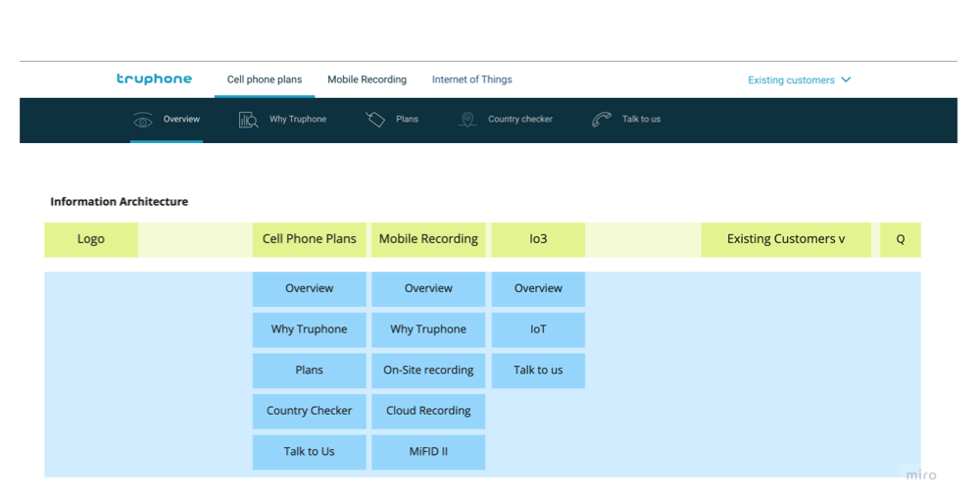Open the Cell phone plans tab
This screenshot has height=502, width=980.
click(265, 80)
